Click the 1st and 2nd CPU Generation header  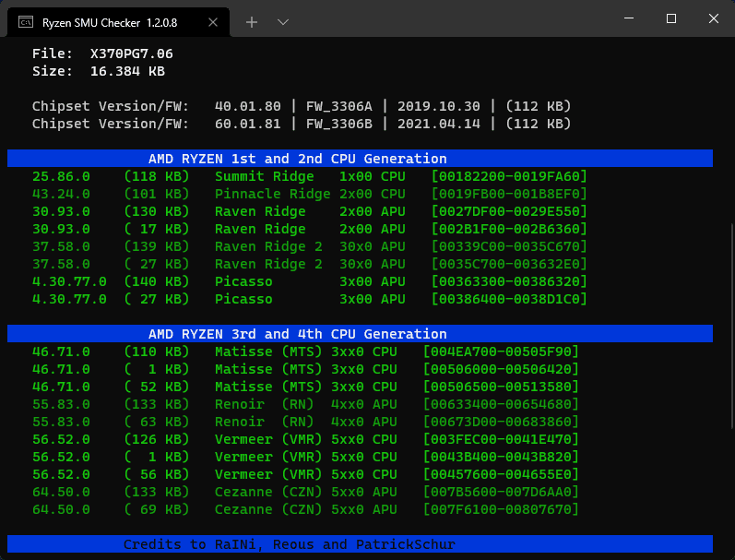click(360, 159)
